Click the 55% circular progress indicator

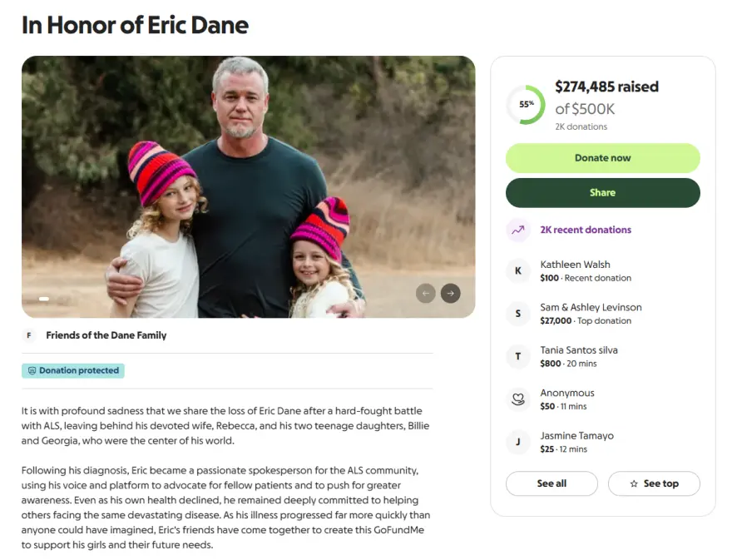click(x=526, y=105)
